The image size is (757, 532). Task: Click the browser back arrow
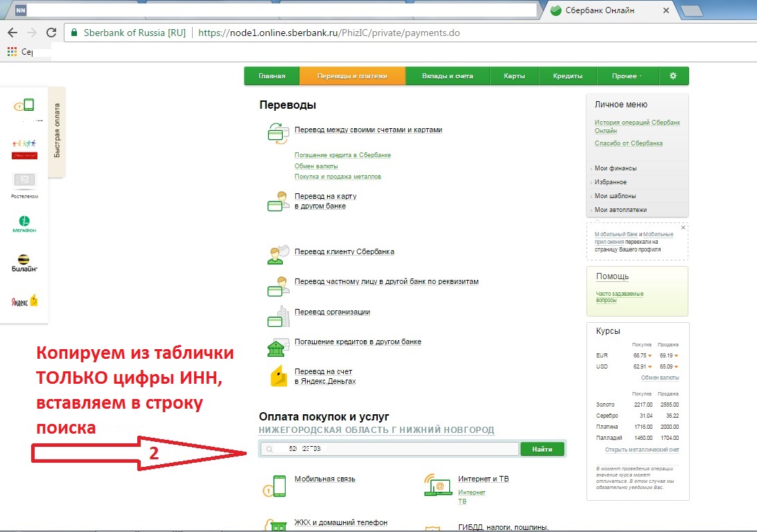12,33
